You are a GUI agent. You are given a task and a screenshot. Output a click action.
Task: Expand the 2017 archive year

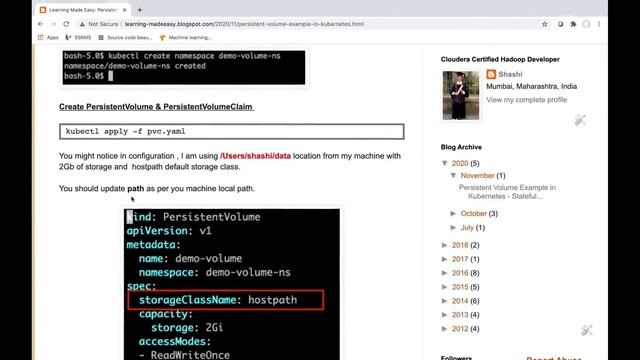pos(445,259)
